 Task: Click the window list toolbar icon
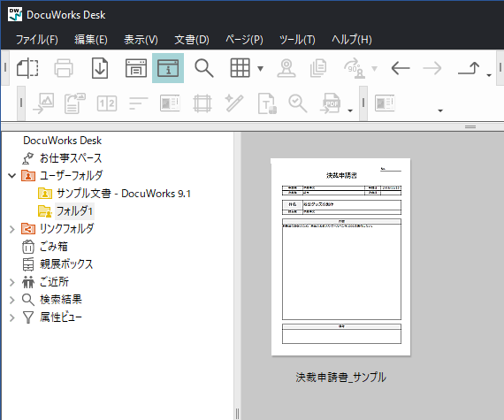click(x=136, y=68)
